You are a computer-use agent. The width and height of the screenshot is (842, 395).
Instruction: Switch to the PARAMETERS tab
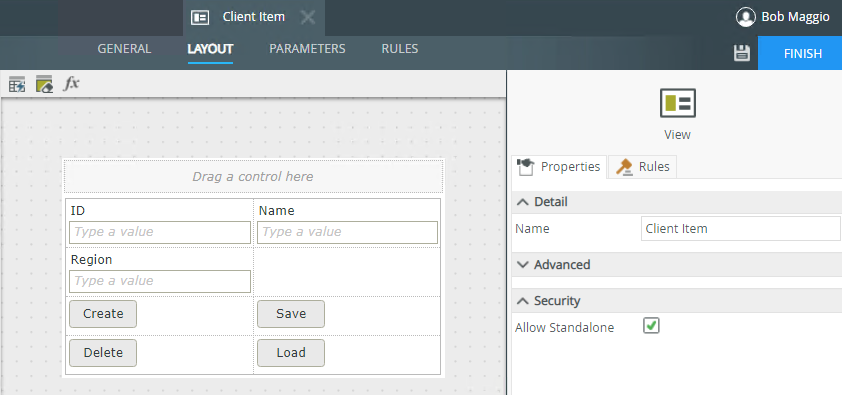pos(307,49)
